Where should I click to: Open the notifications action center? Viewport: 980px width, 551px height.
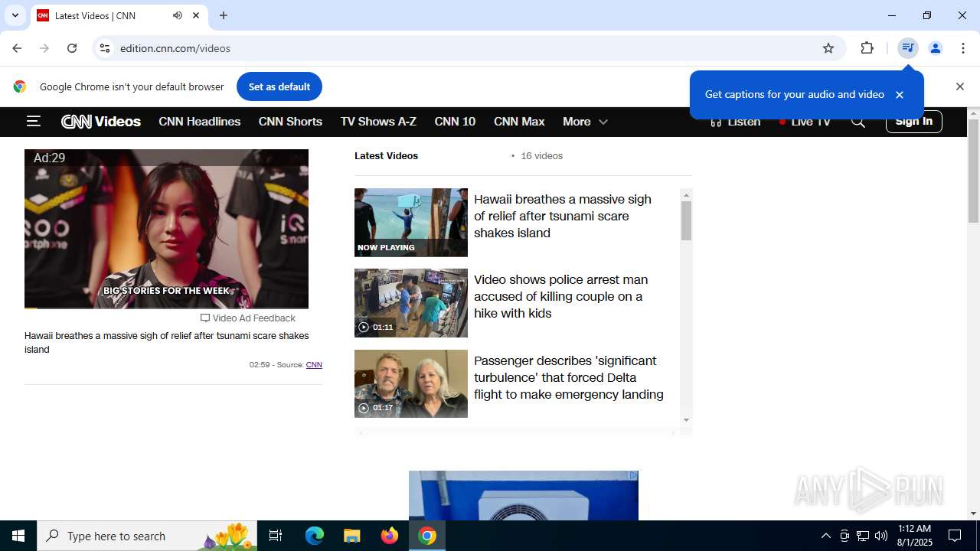tap(955, 536)
